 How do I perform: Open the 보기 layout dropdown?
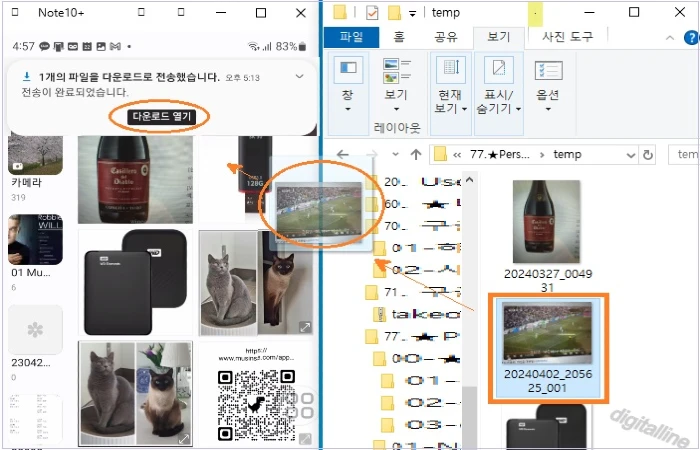pyautogui.click(x=396, y=86)
